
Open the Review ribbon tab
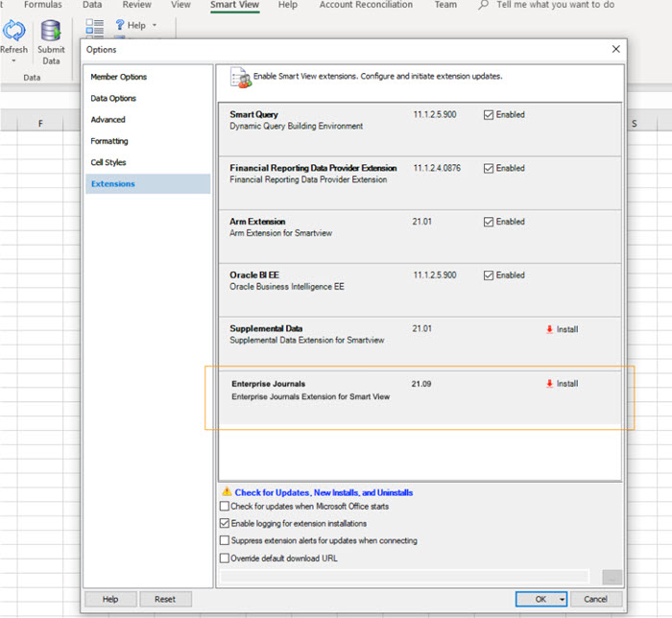point(136,5)
